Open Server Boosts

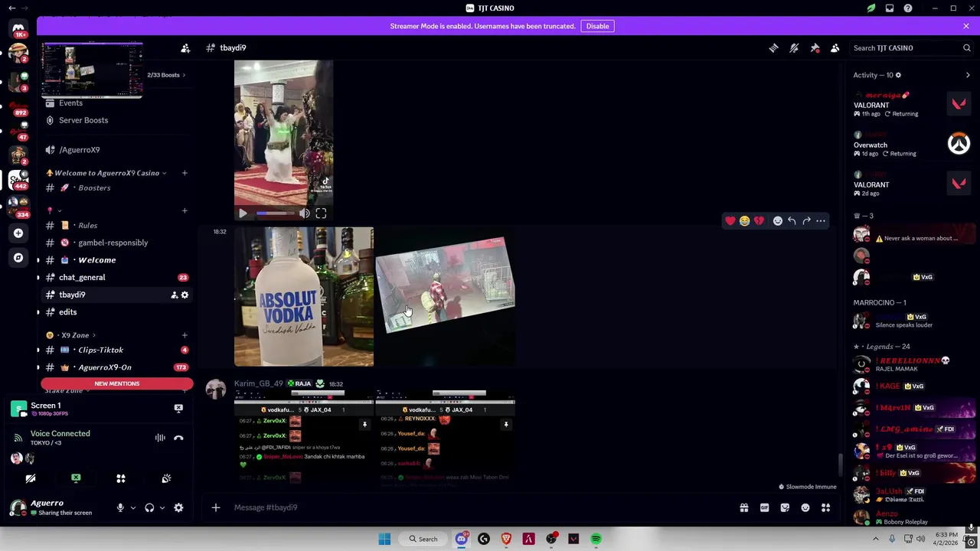(83, 120)
